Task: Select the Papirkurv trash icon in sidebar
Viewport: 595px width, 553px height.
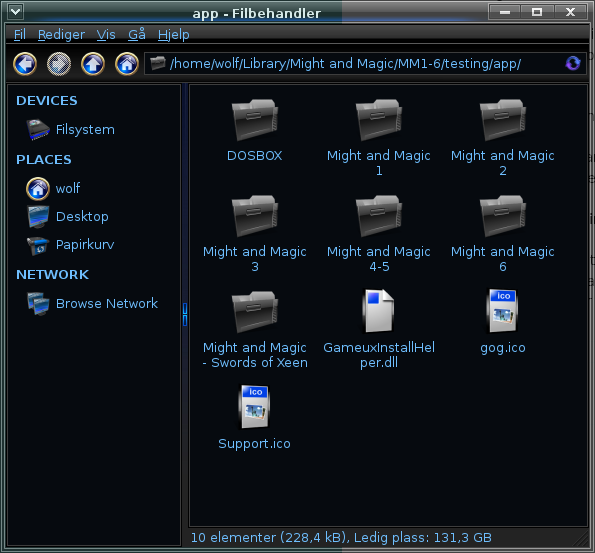Action: 38,245
